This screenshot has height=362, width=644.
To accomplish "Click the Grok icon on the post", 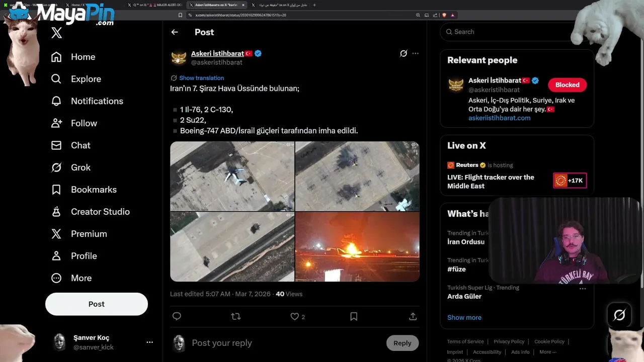I will coord(404,53).
